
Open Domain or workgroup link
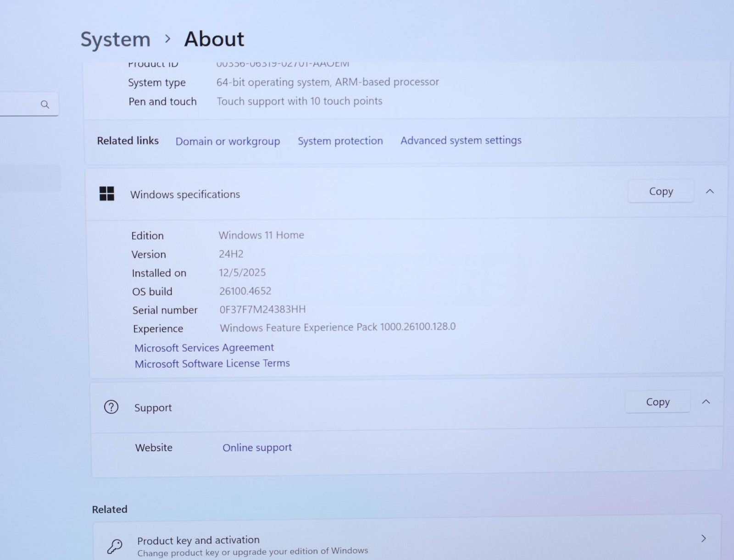[x=228, y=141]
